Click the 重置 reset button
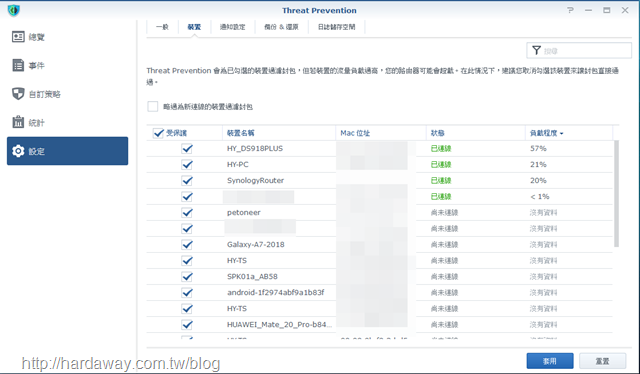 click(602, 361)
